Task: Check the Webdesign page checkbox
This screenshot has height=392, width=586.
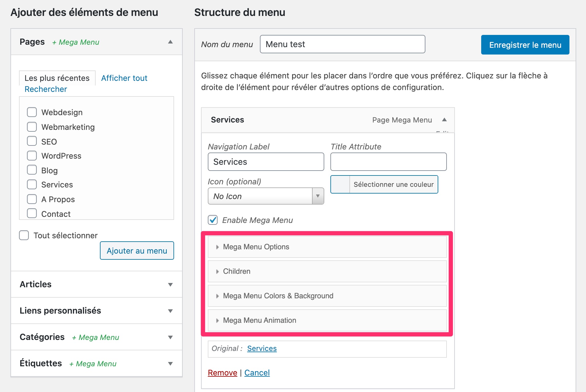Action: point(32,112)
